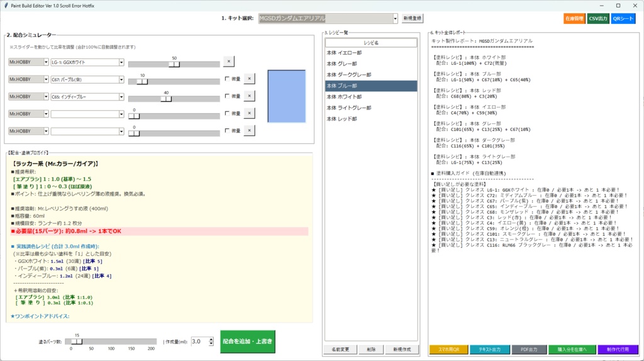Tick 微量 checkbox in the fourth paint row
Screen dimensions: 644x361
coord(227,113)
